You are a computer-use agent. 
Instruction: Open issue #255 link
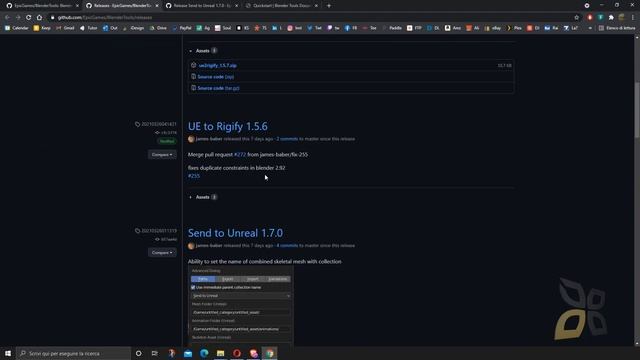pos(194,176)
